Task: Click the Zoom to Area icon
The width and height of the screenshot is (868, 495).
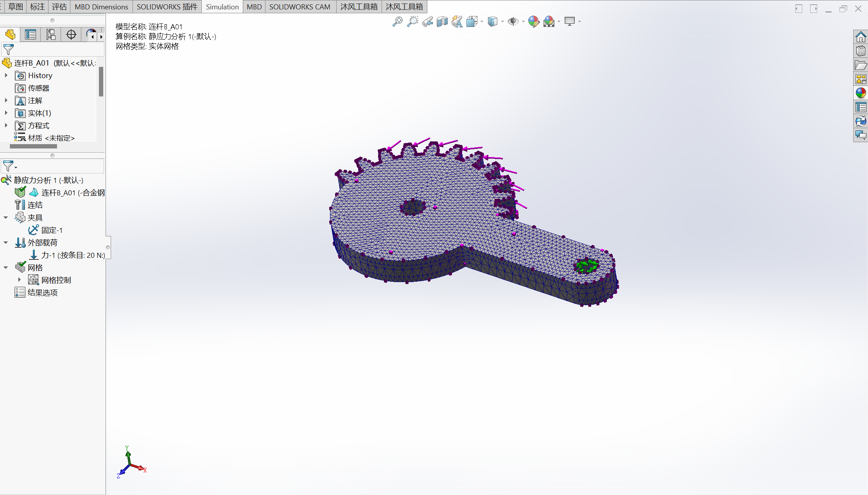Action: [x=412, y=21]
